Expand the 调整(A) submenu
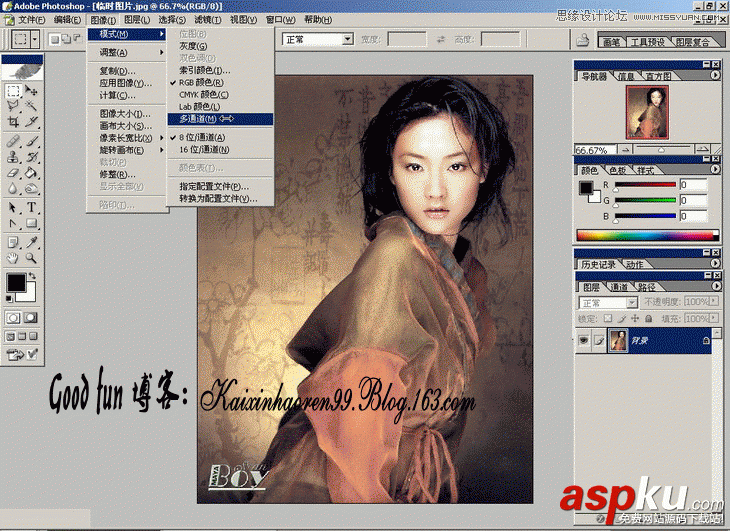 click(127, 53)
